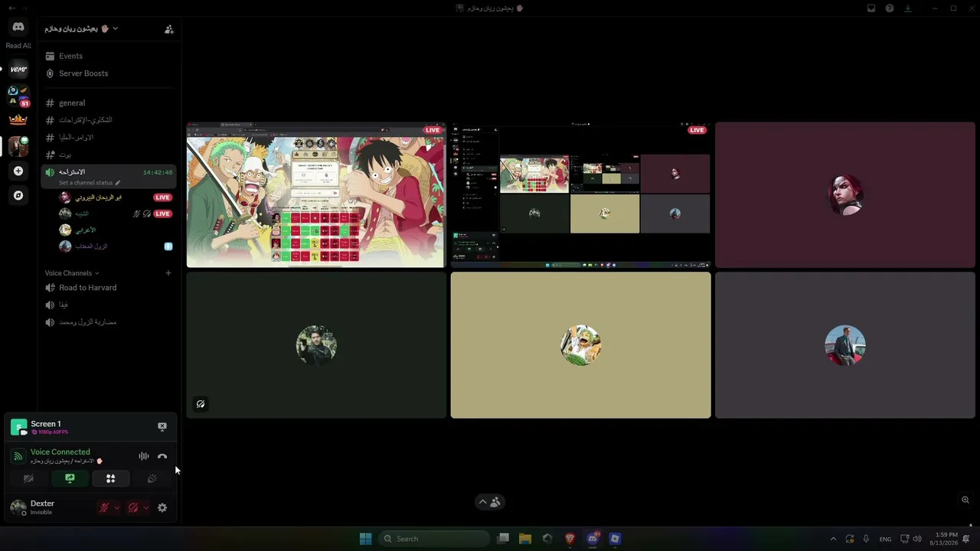
Task: Open Brave browser from the taskbar
Action: point(570,539)
